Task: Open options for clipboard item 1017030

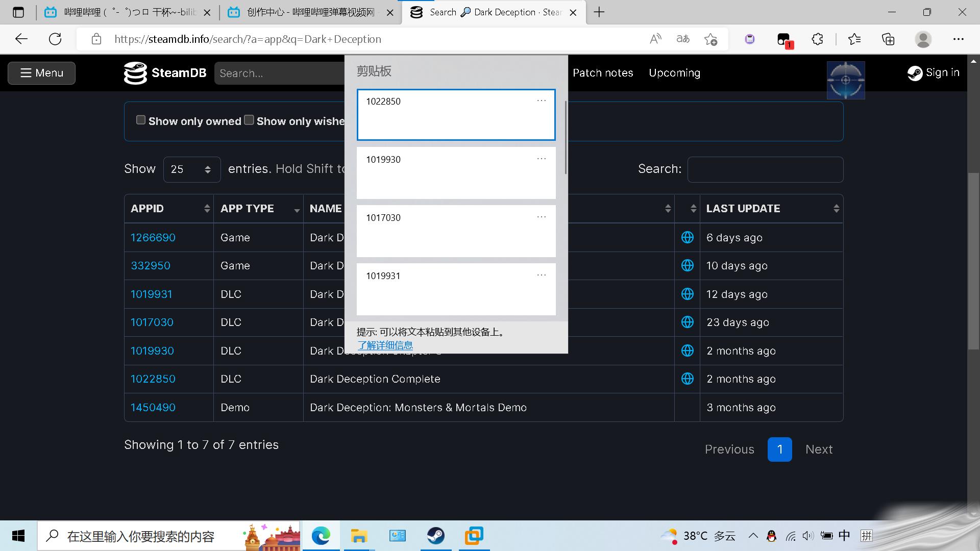Action: 542,217
